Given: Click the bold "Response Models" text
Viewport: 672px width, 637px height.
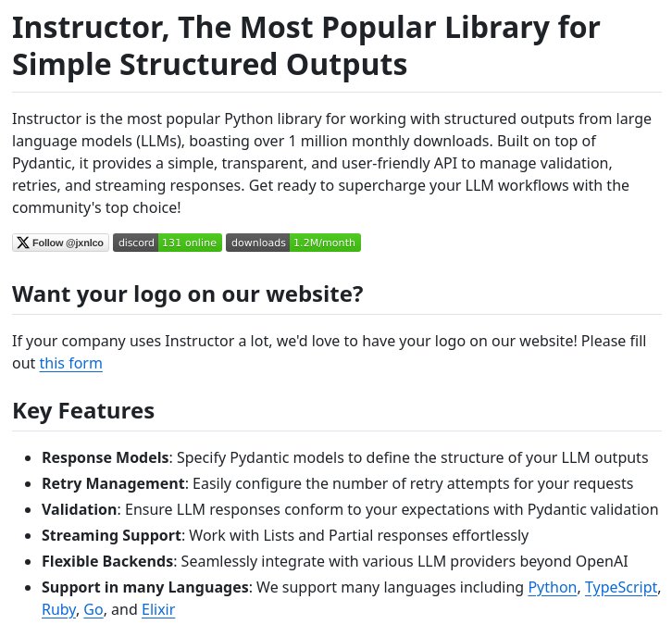Looking at the screenshot, I should 105,457.
